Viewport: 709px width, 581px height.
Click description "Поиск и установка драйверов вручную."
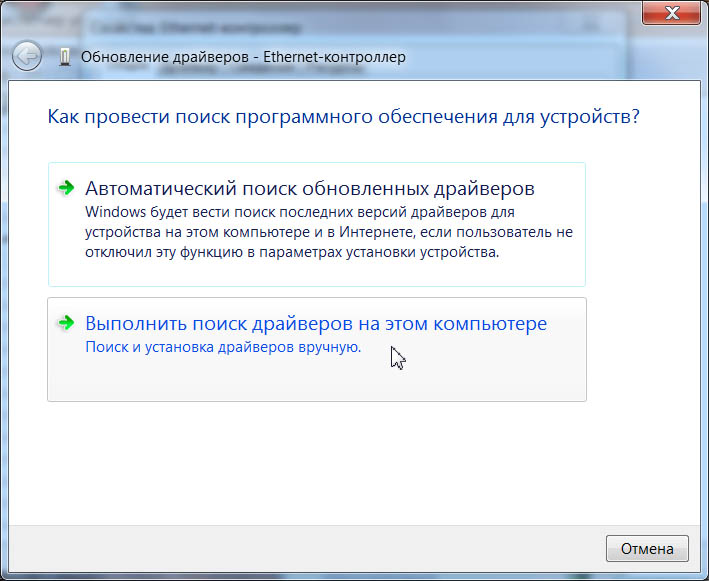coord(223,347)
